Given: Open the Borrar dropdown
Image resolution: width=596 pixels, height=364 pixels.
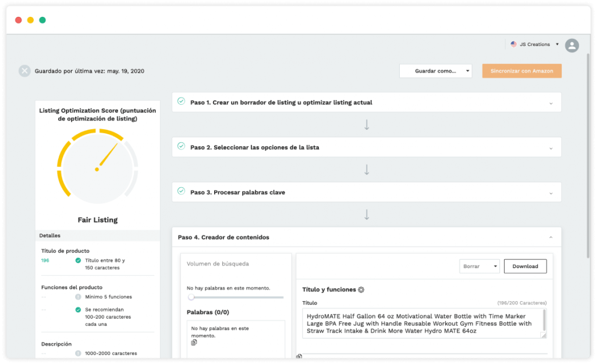Looking at the screenshot, I should tap(480, 266).
